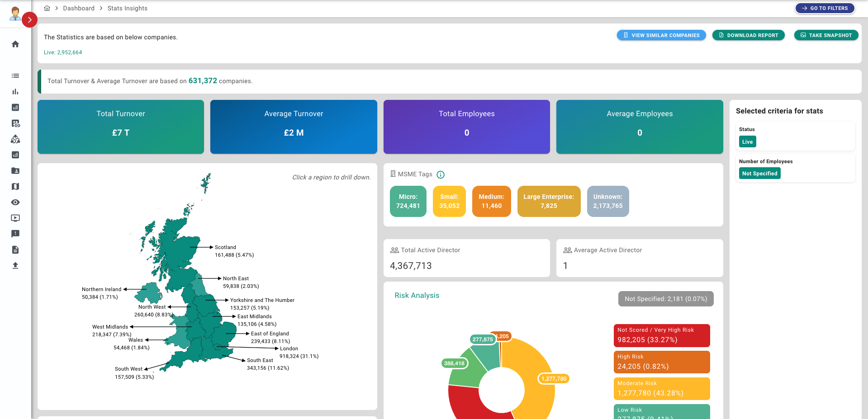Take a snapshot of the stats
The width and height of the screenshot is (868, 419).
826,35
